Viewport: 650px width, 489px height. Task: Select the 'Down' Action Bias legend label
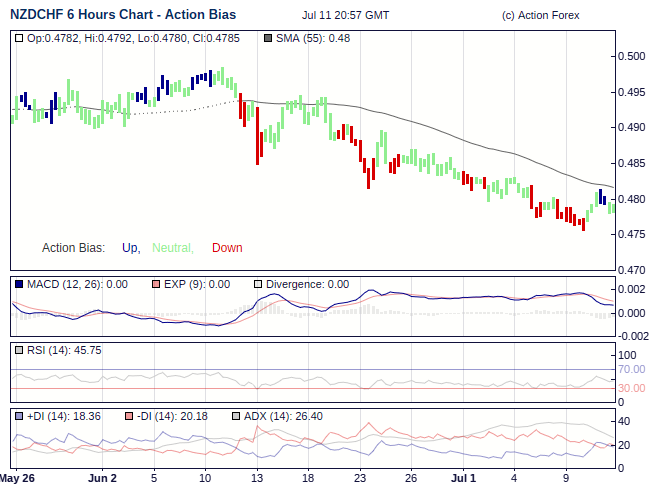click(x=227, y=248)
